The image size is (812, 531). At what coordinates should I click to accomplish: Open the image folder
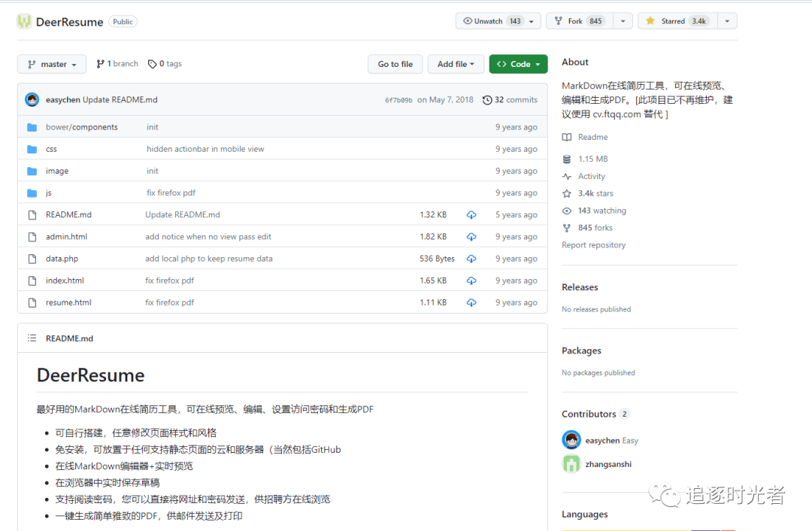click(x=57, y=171)
